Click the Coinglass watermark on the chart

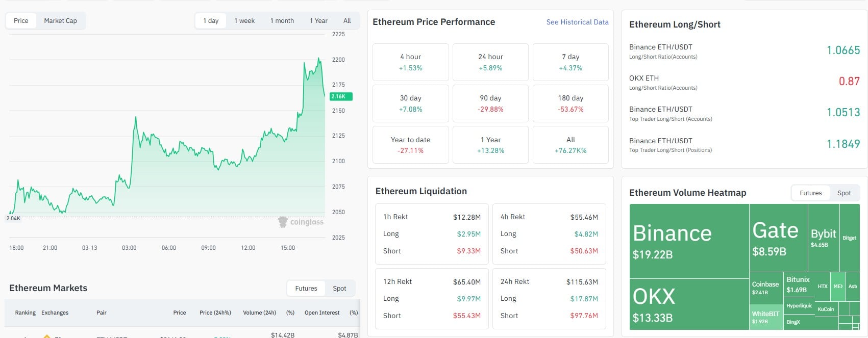coord(301,222)
